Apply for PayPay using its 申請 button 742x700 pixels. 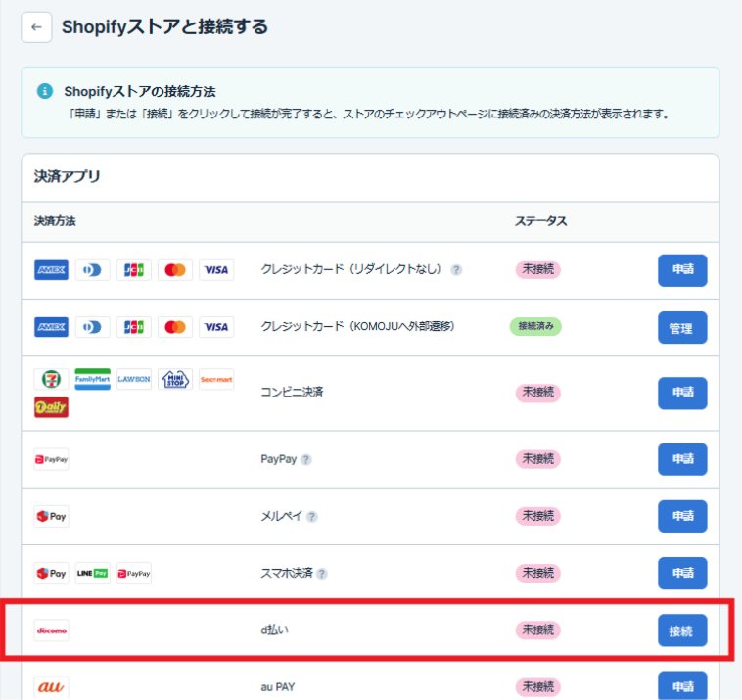coord(681,459)
